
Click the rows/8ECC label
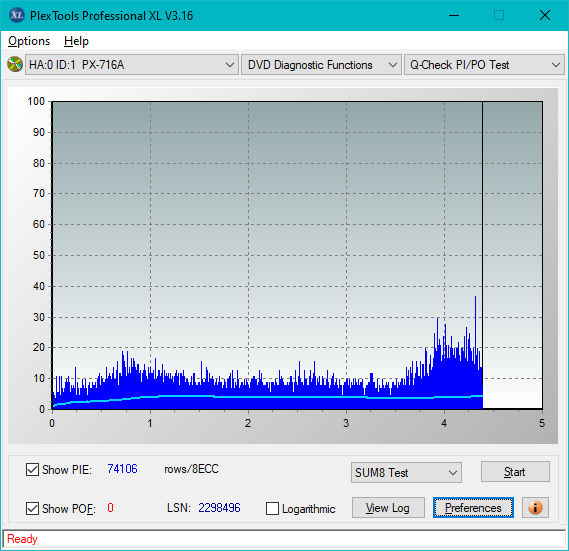191,469
